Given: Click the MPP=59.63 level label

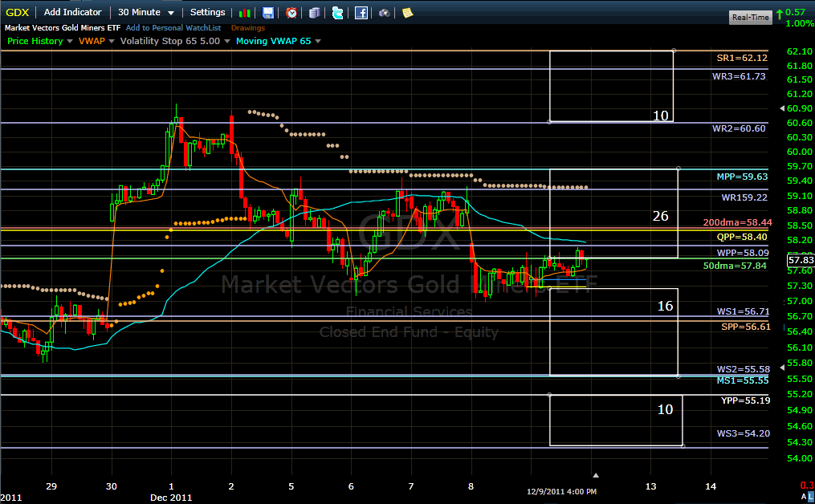Looking at the screenshot, I should (742, 177).
